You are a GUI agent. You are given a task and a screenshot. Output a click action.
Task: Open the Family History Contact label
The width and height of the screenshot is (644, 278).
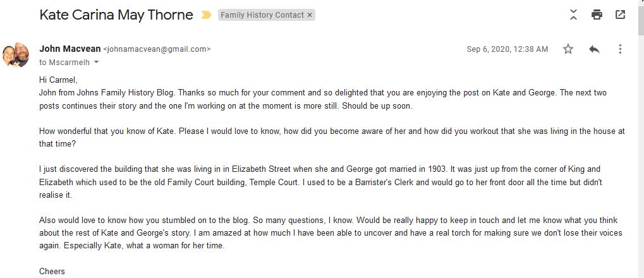tap(262, 15)
